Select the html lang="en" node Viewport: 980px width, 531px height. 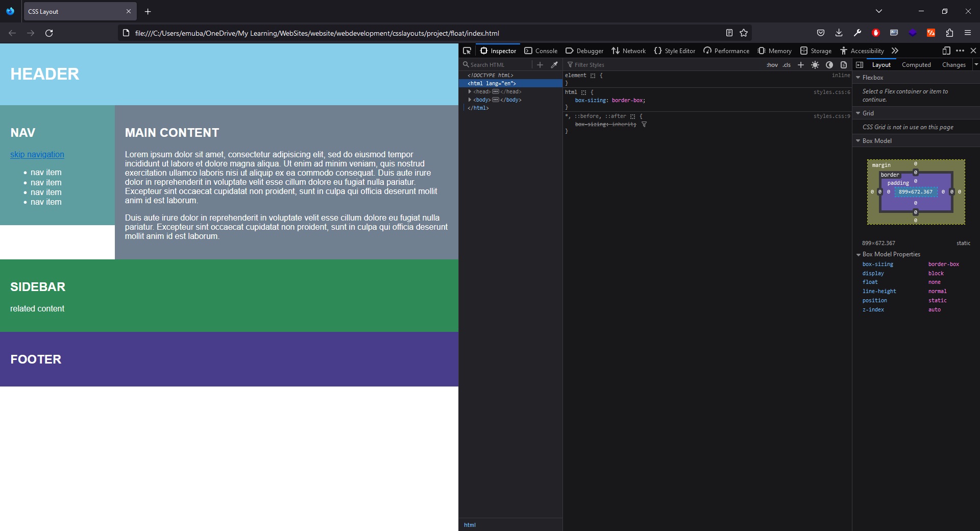coord(492,83)
